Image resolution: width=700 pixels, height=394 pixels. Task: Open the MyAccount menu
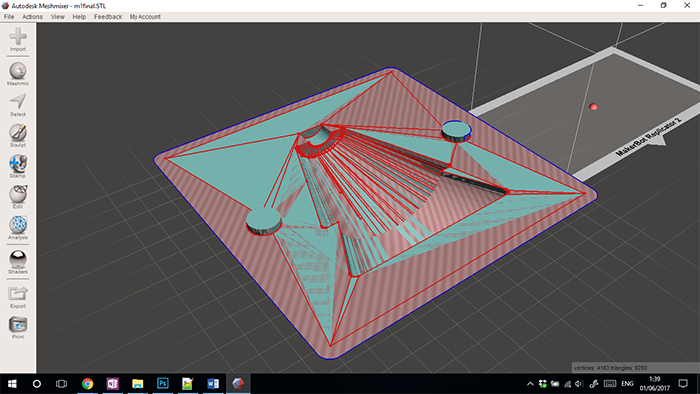coord(145,17)
